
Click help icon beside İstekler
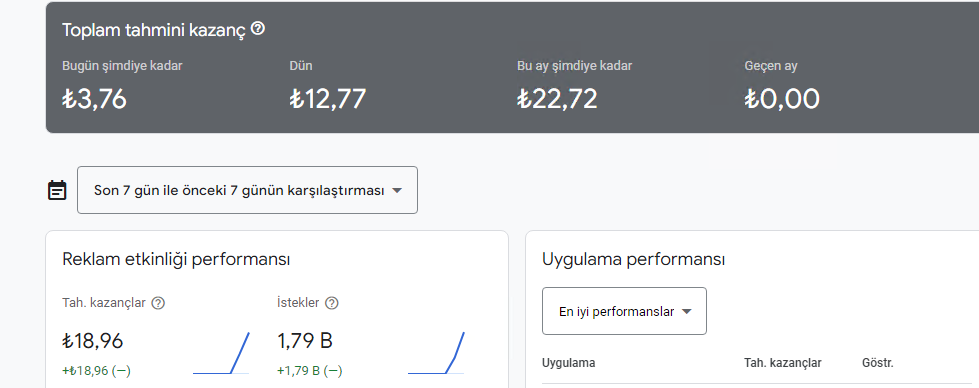[332, 303]
